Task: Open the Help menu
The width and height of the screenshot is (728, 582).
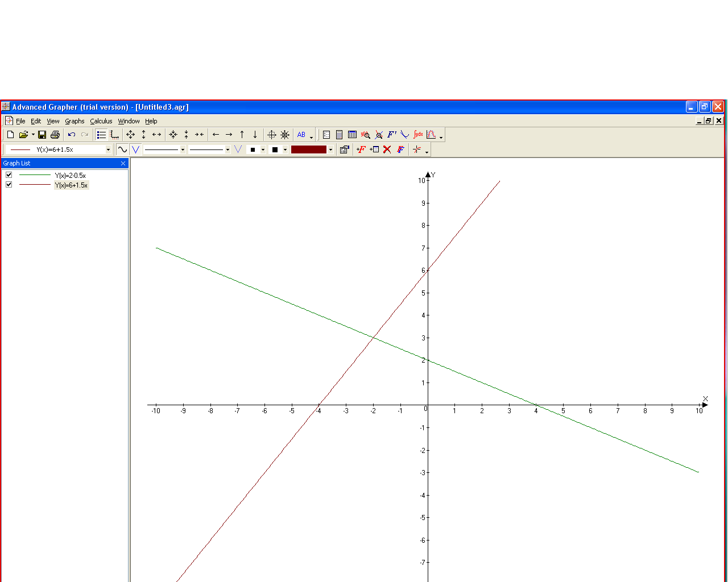Action: point(151,121)
